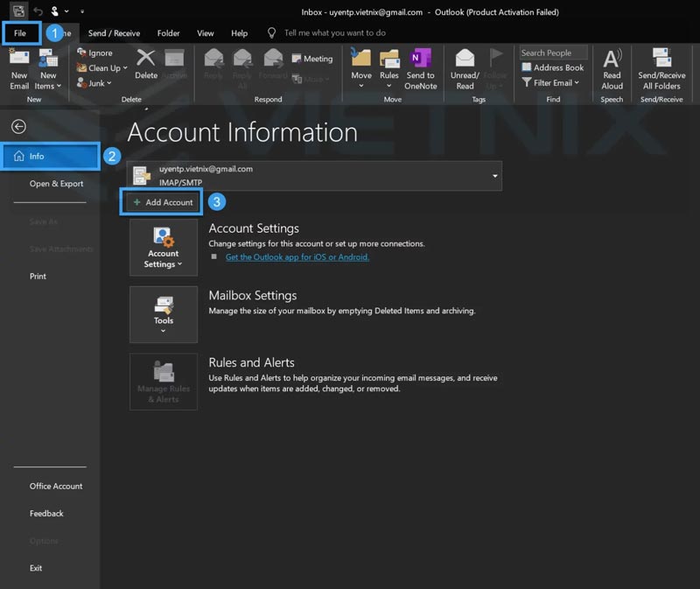Click the back arrow circle icon
Image resolution: width=700 pixels, height=589 pixels.
coord(18,127)
